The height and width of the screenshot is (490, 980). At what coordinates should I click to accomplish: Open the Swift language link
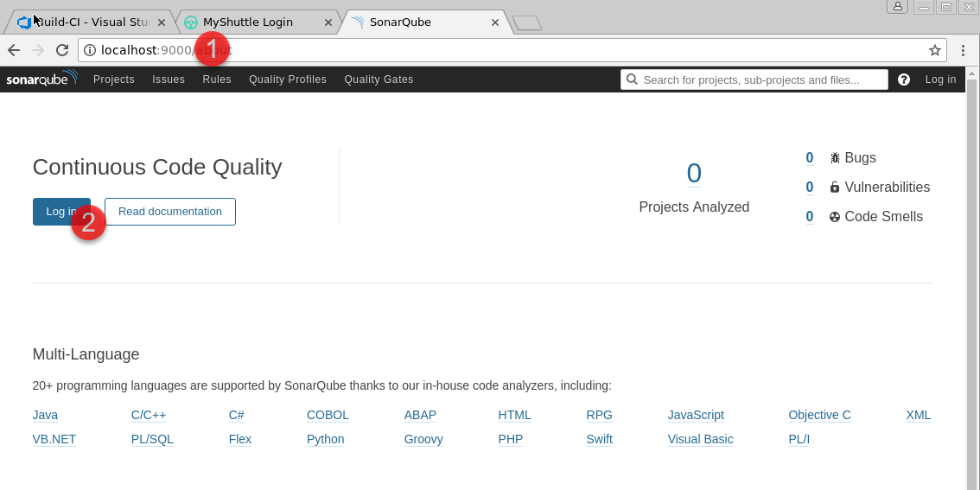pyautogui.click(x=600, y=439)
